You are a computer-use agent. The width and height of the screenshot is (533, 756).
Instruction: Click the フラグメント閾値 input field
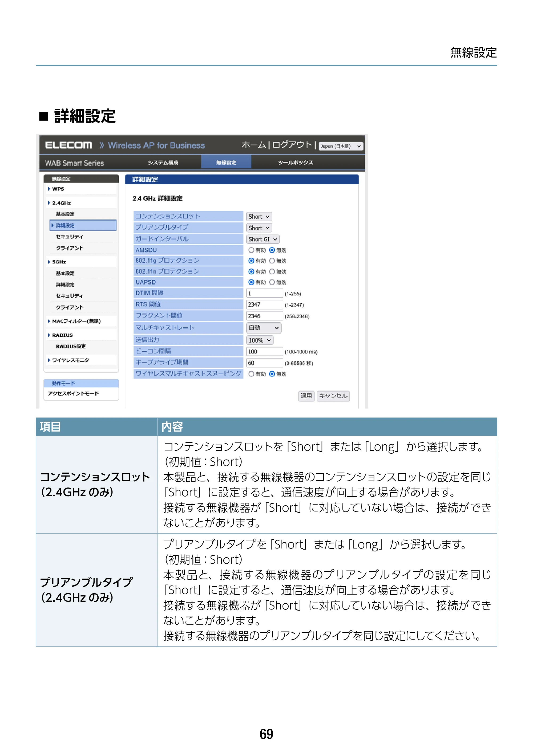pos(265,316)
